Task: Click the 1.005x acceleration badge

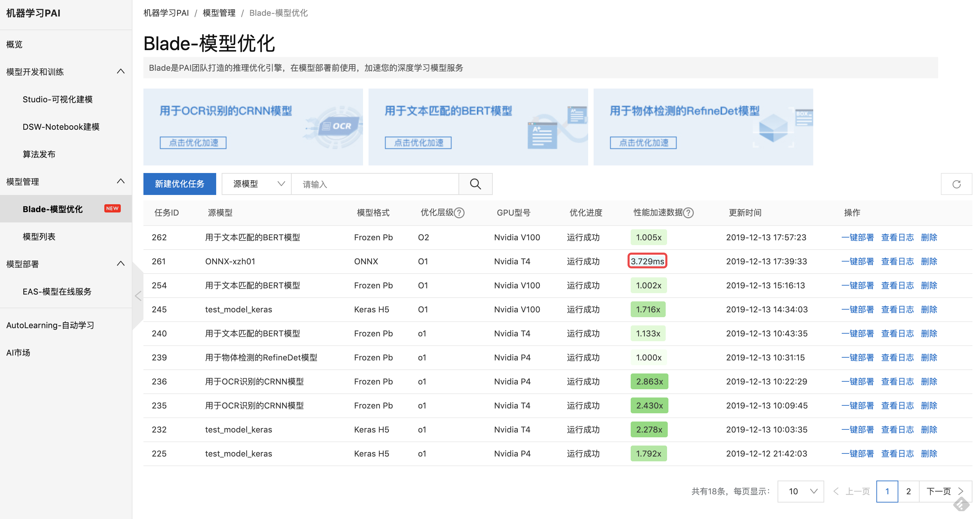Action: pos(649,238)
